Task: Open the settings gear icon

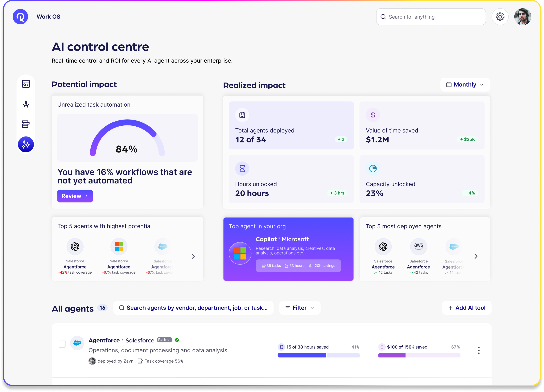Action: pos(500,17)
